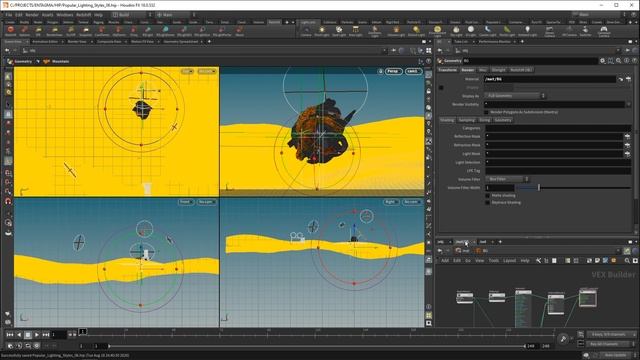Open the Render menu
Viewport: 640px width, 360px height.
(32, 15)
